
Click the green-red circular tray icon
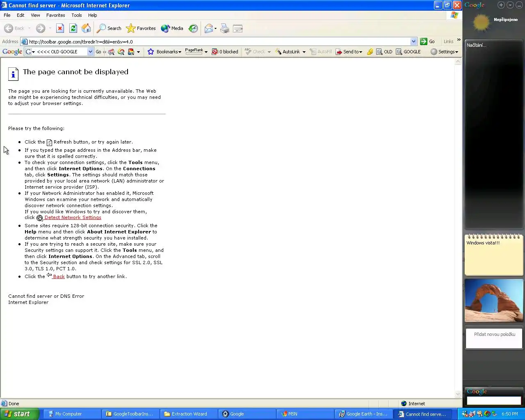487,414
